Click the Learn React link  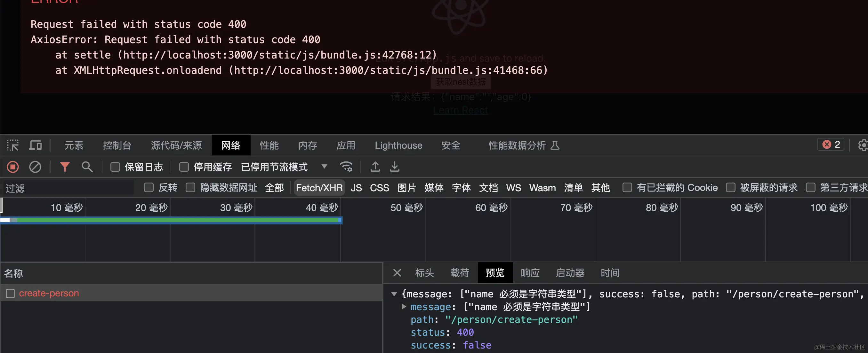(x=461, y=110)
